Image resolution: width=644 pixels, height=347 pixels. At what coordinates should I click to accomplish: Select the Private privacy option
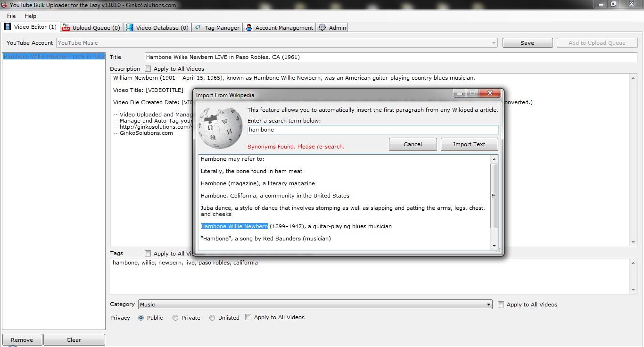[175, 318]
